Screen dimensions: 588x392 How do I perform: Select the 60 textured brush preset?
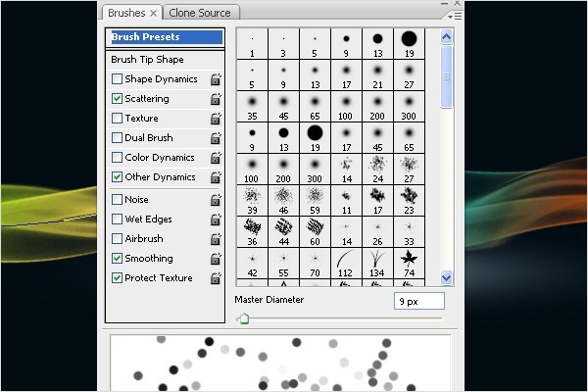[315, 232]
